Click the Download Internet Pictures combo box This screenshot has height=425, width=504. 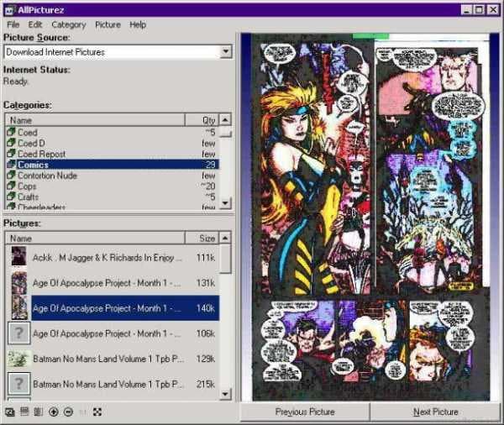(118, 52)
